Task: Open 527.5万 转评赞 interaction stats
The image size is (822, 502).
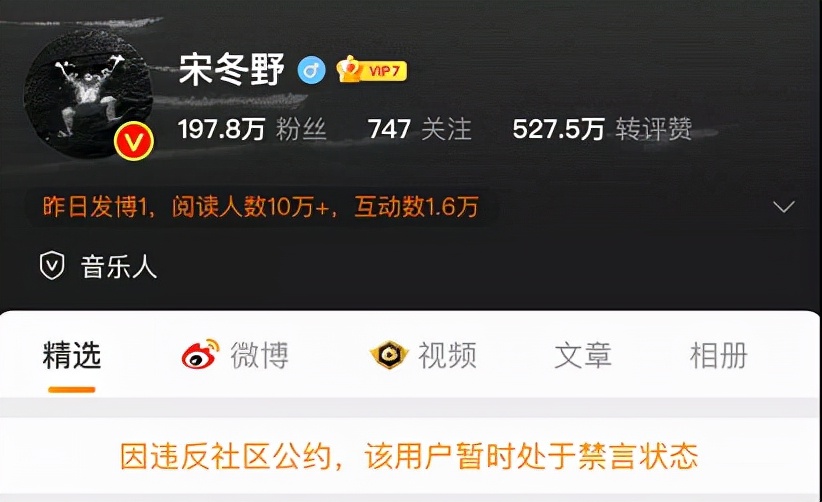Action: [602, 129]
